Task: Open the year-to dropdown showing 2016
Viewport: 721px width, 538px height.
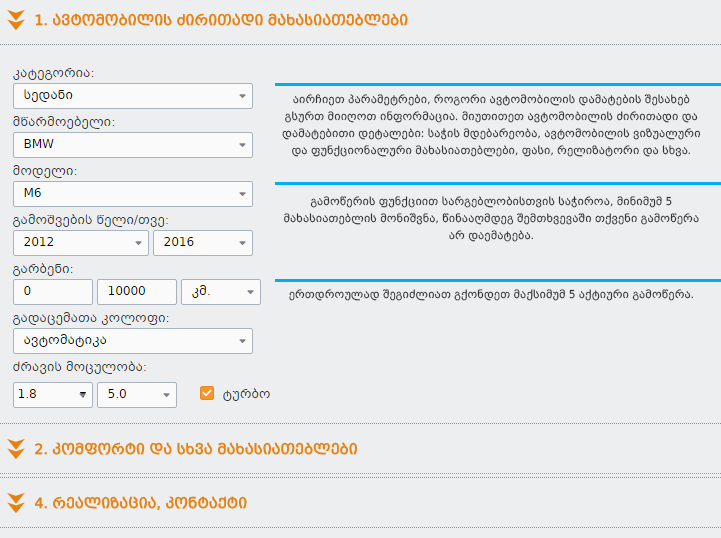Action: pyautogui.click(x=203, y=243)
